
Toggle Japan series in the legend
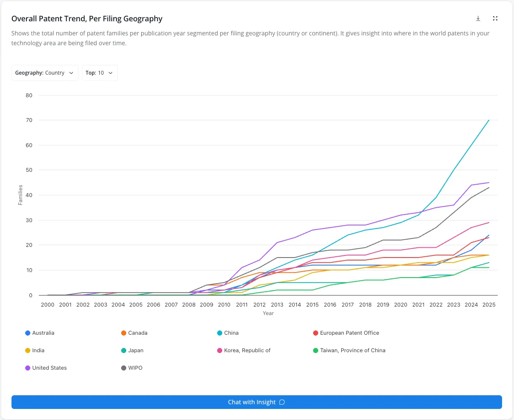[132, 350]
